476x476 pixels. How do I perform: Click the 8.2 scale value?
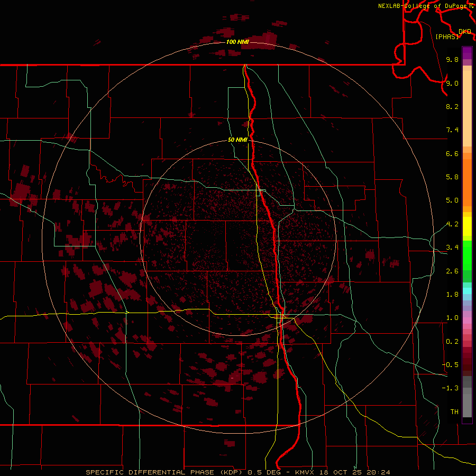[452, 106]
